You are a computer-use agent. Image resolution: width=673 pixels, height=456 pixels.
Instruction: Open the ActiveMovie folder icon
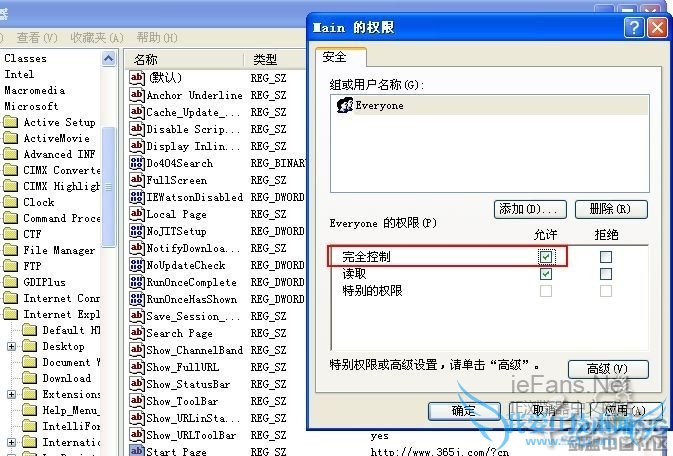[x=10, y=138]
